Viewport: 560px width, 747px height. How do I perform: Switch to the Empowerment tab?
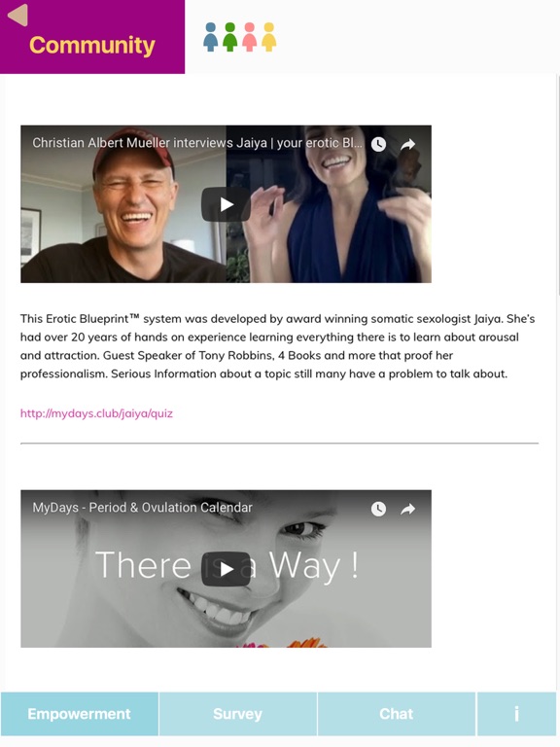pyautogui.click(x=80, y=714)
